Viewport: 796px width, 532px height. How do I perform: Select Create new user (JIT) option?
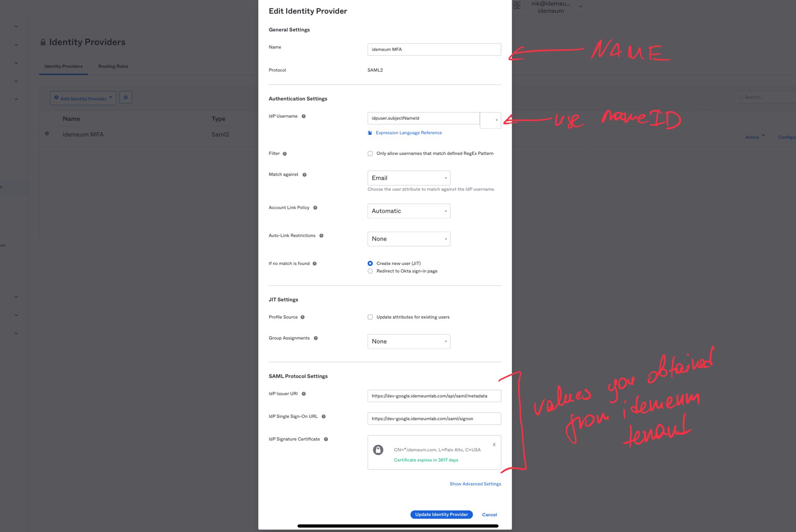pyautogui.click(x=370, y=263)
